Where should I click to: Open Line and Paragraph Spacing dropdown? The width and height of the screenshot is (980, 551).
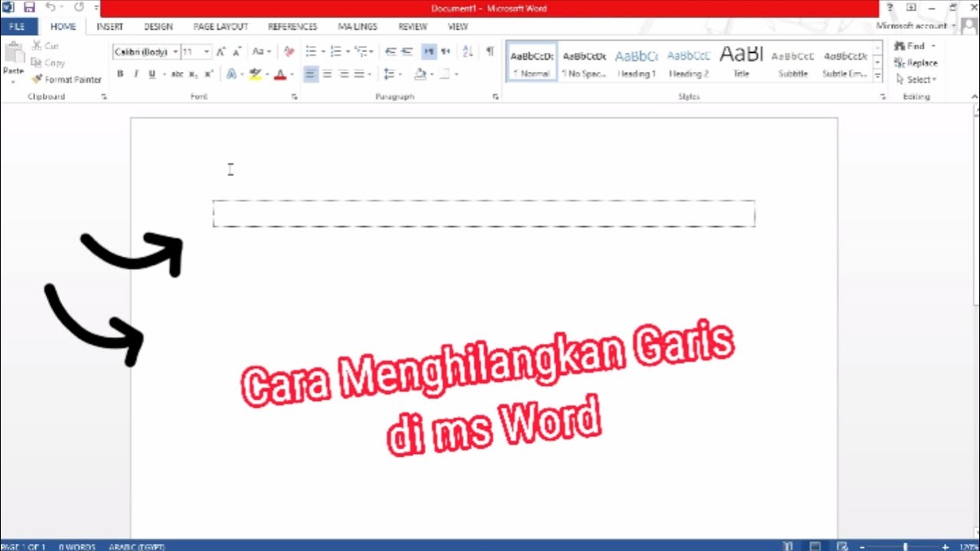[x=392, y=74]
